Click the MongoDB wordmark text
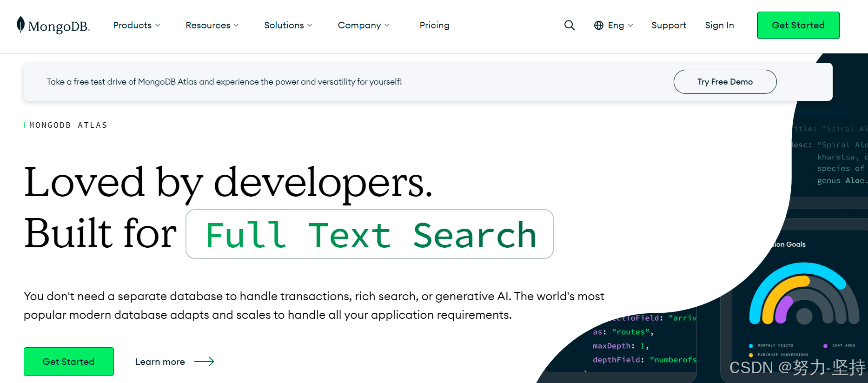This screenshot has width=868, height=383. click(x=59, y=26)
